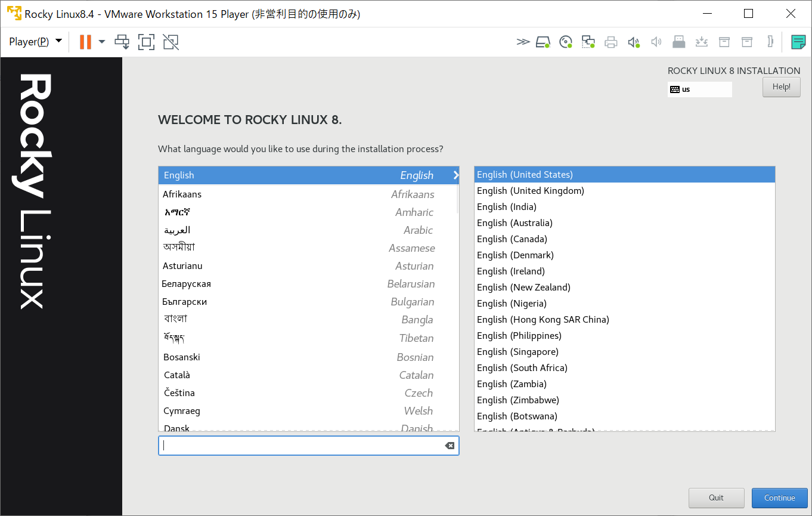The image size is (812, 516).
Task: Expand the power options dropdown arrow
Action: (102, 41)
